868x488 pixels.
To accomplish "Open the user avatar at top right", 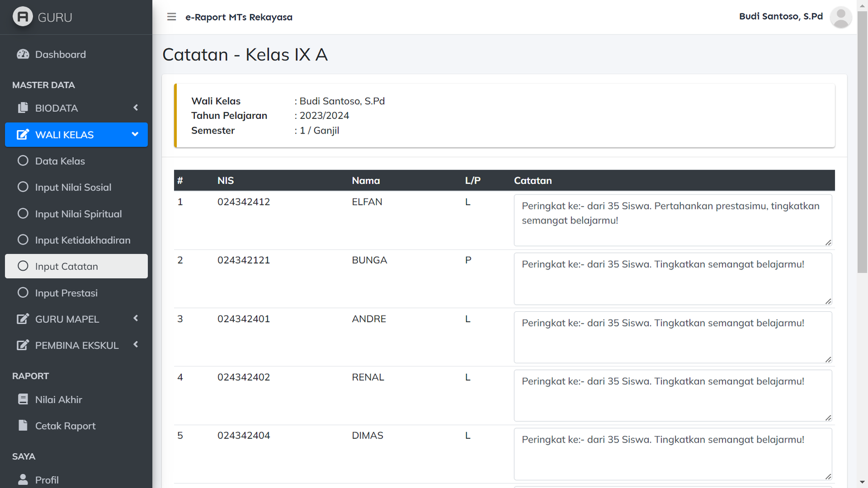I will click(x=840, y=17).
